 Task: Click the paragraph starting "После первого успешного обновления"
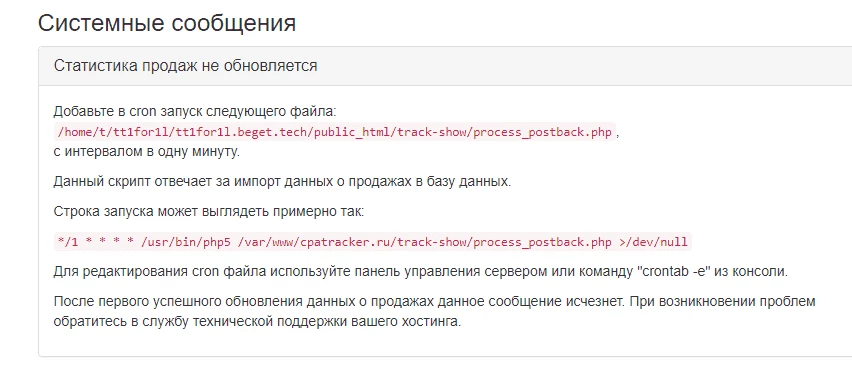coord(434,311)
